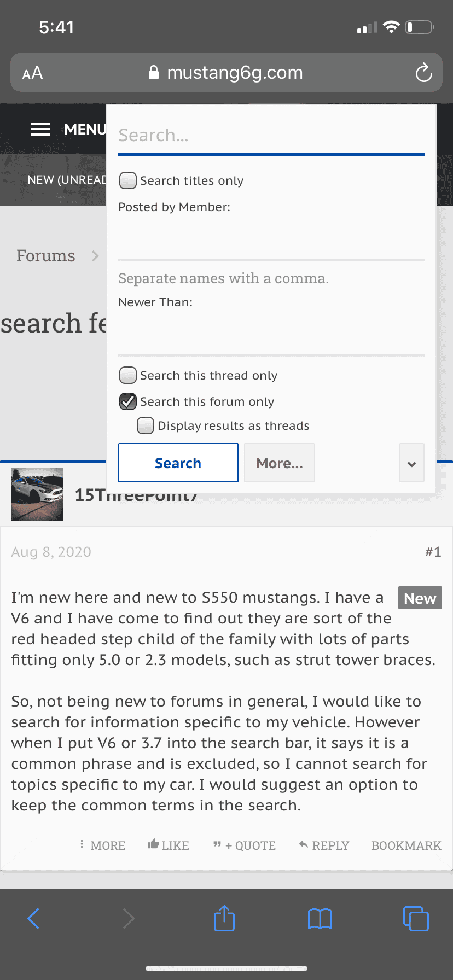Image resolution: width=453 pixels, height=980 pixels.
Task: Toggle Display results as threads
Action: pos(146,425)
